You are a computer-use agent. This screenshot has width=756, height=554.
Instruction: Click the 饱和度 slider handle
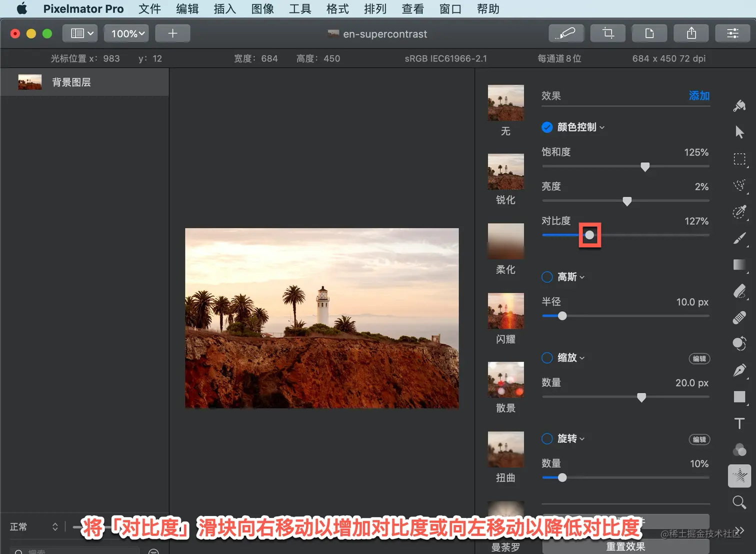(645, 167)
